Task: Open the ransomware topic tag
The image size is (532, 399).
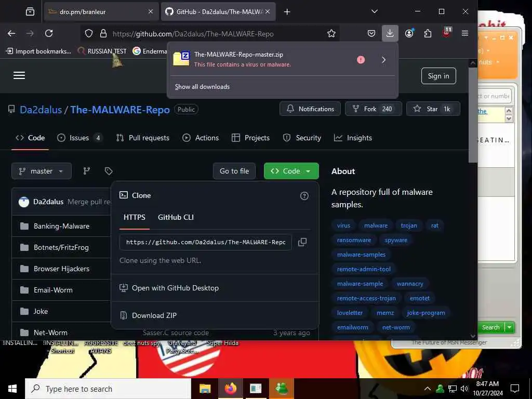Action: point(354,240)
